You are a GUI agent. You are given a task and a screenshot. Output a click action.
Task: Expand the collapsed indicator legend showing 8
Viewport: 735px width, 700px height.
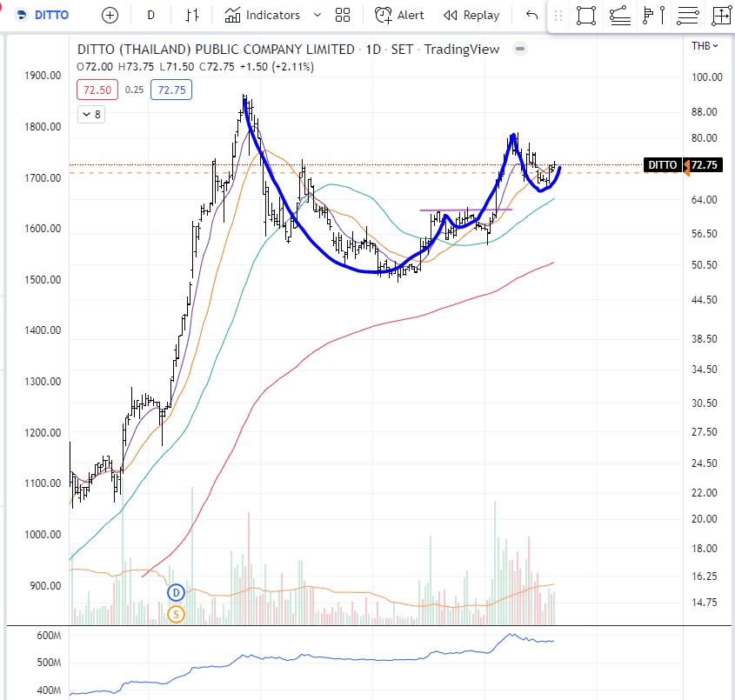click(91, 114)
